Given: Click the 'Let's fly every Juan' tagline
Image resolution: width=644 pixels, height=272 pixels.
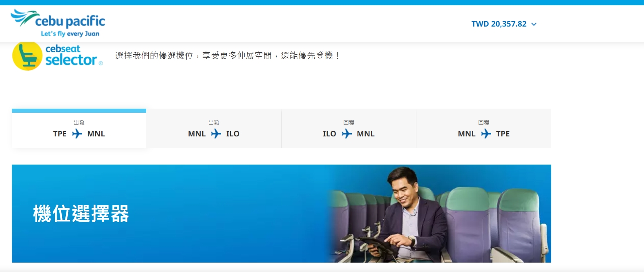Looking at the screenshot, I should tap(70, 33).
